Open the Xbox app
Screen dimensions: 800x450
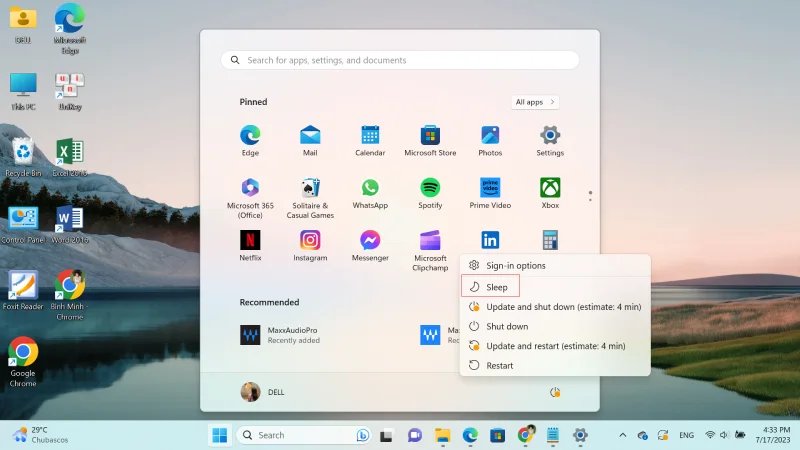[550, 193]
